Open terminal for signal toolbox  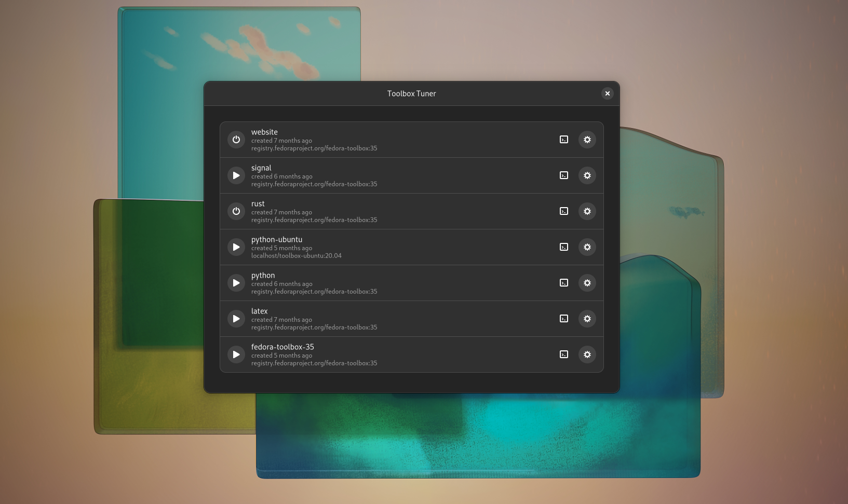pyautogui.click(x=564, y=175)
